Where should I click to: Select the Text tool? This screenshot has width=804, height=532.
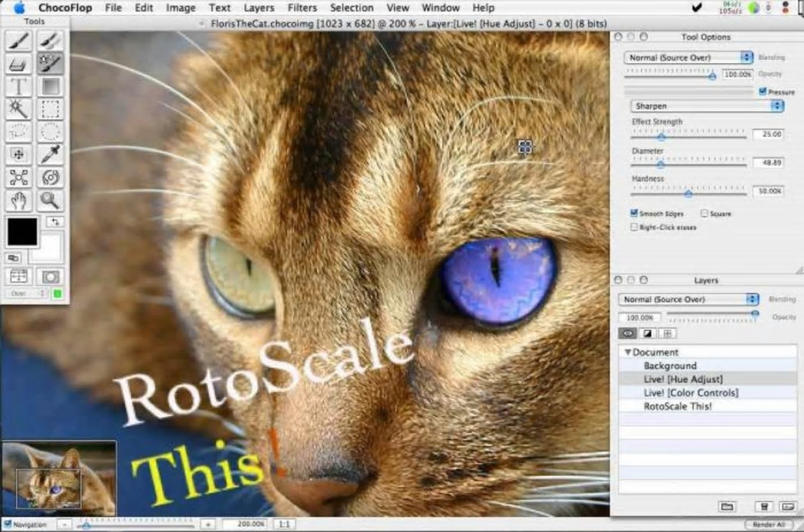pyautogui.click(x=19, y=87)
